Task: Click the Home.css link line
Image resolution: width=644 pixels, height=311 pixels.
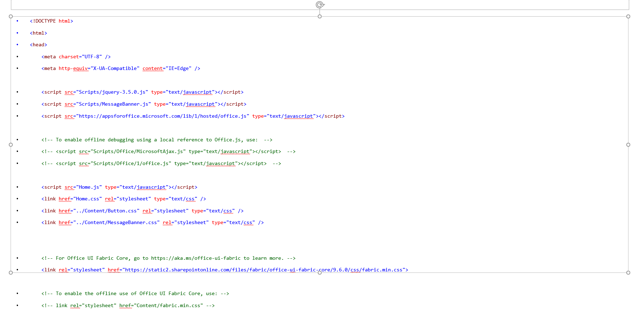Action: coord(124,199)
